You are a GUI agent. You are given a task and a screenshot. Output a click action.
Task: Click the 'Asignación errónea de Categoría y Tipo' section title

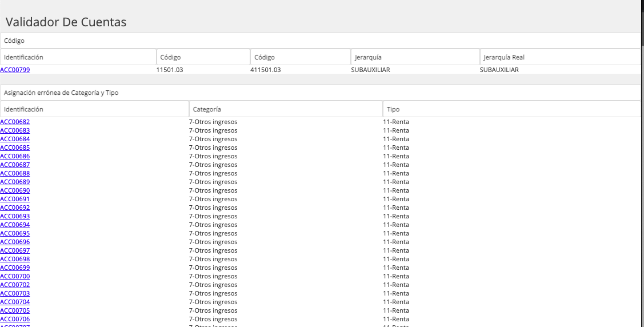[61, 93]
